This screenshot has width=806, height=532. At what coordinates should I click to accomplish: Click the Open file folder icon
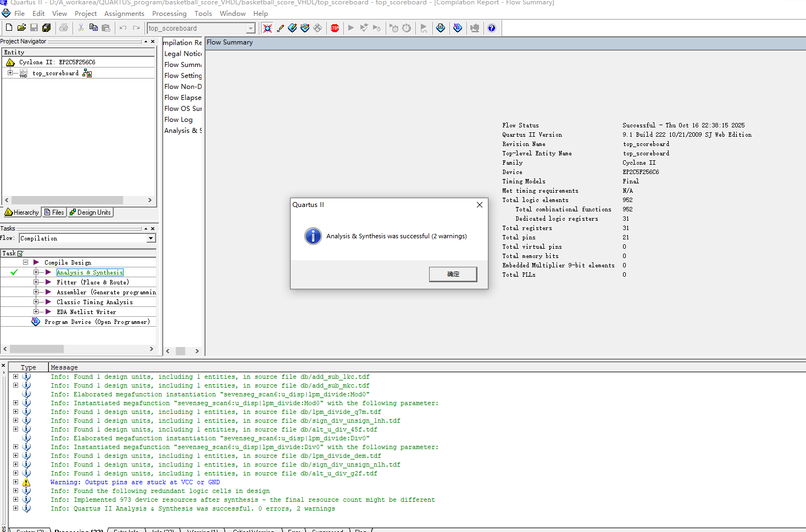(21, 28)
